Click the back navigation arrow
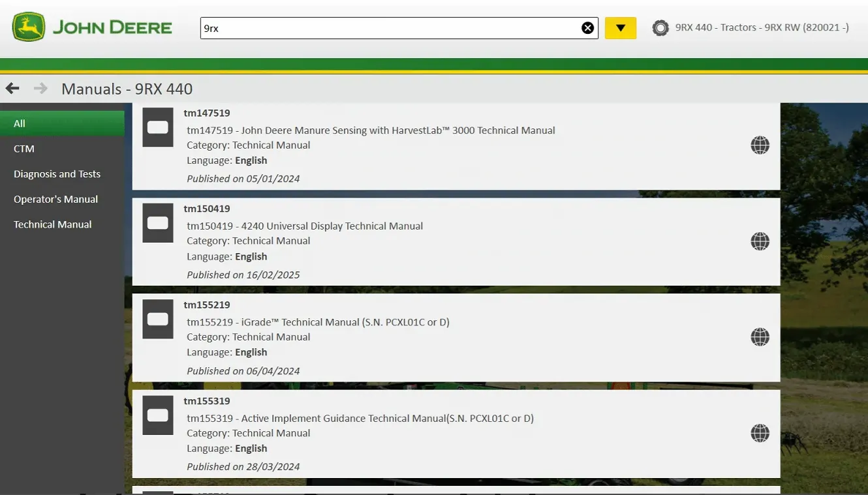The height and width of the screenshot is (495, 868). click(12, 88)
